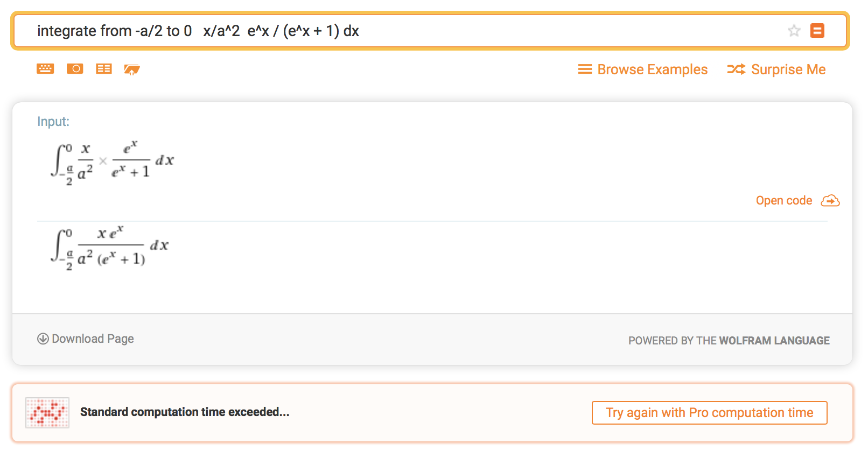
Task: Open image input via camera icon
Action: [x=75, y=69]
